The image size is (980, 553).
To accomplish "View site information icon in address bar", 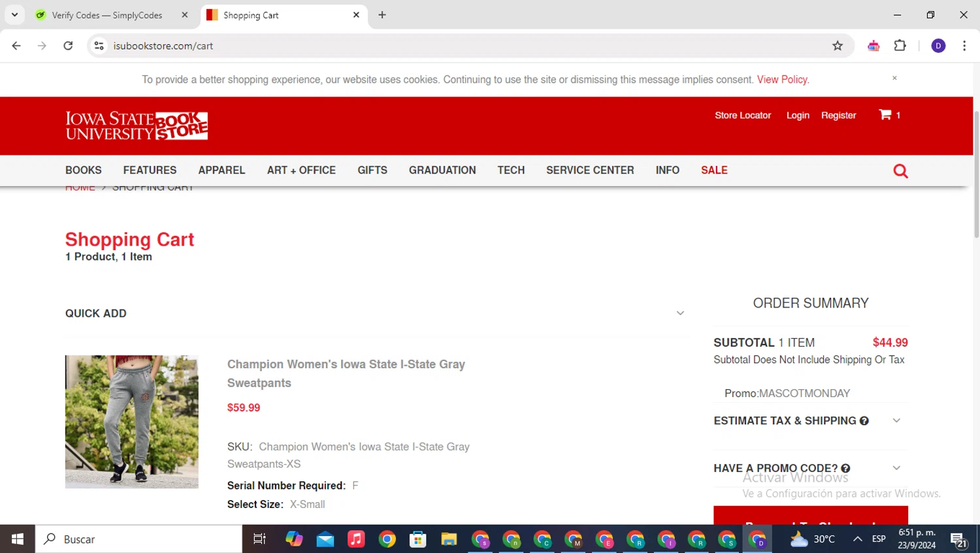I will [99, 46].
